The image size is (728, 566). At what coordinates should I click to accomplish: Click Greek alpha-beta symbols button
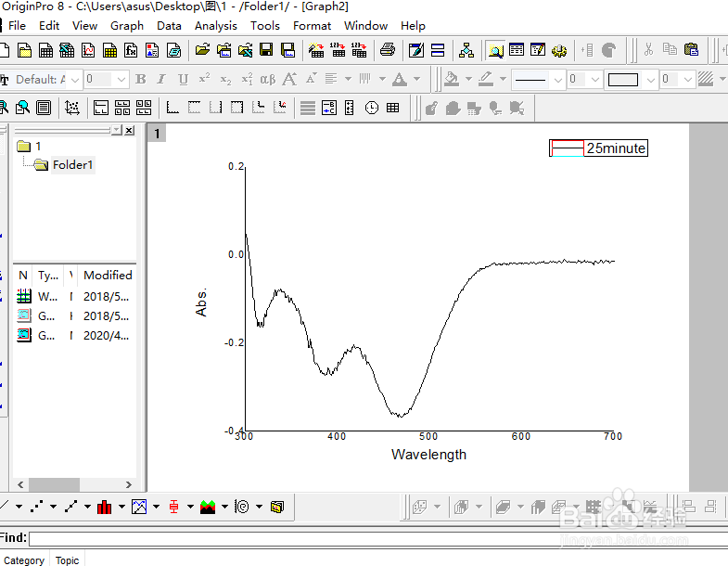[268, 80]
